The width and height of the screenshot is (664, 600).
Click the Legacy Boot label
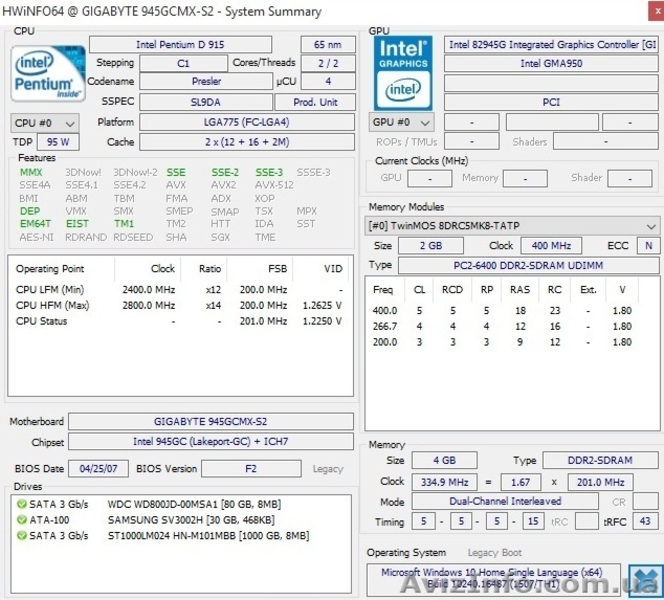pos(494,553)
